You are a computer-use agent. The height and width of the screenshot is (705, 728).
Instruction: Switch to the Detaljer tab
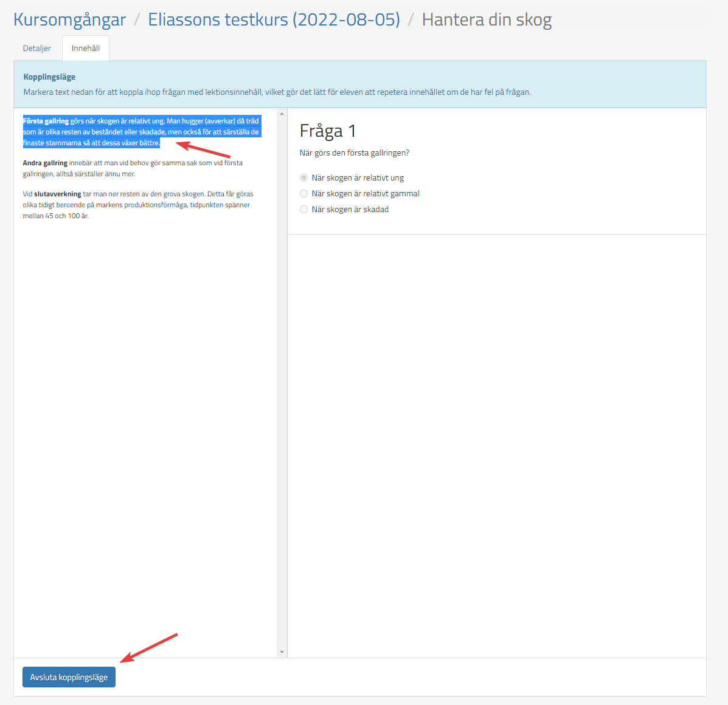(x=37, y=48)
